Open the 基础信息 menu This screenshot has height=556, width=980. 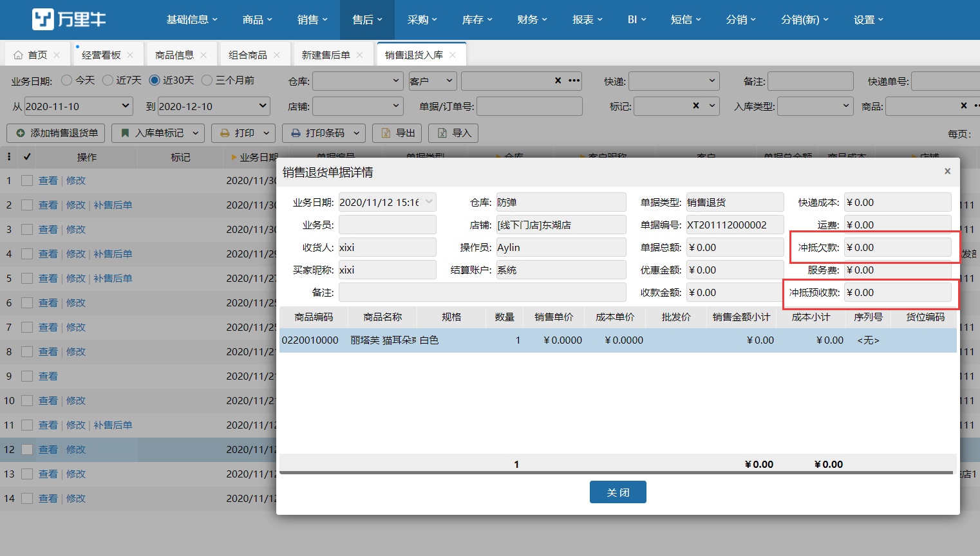(x=192, y=20)
